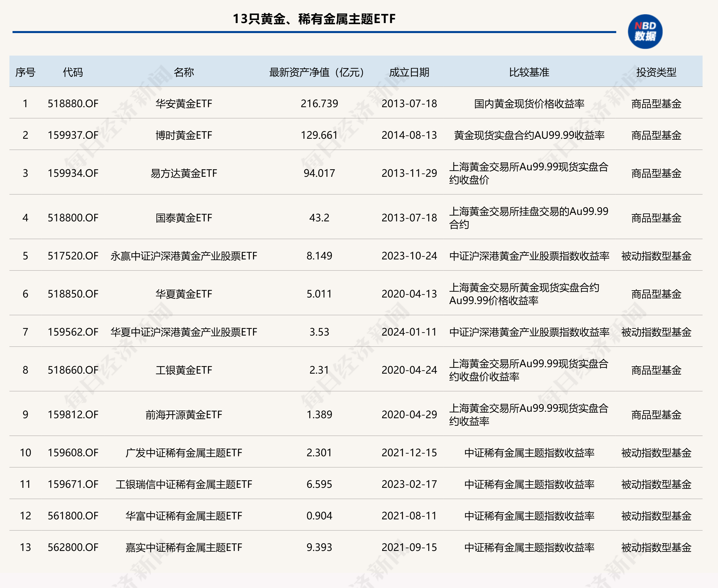Viewport: 718px width, 588px height.
Task: Click the net value 6.595
Action: 319,484
